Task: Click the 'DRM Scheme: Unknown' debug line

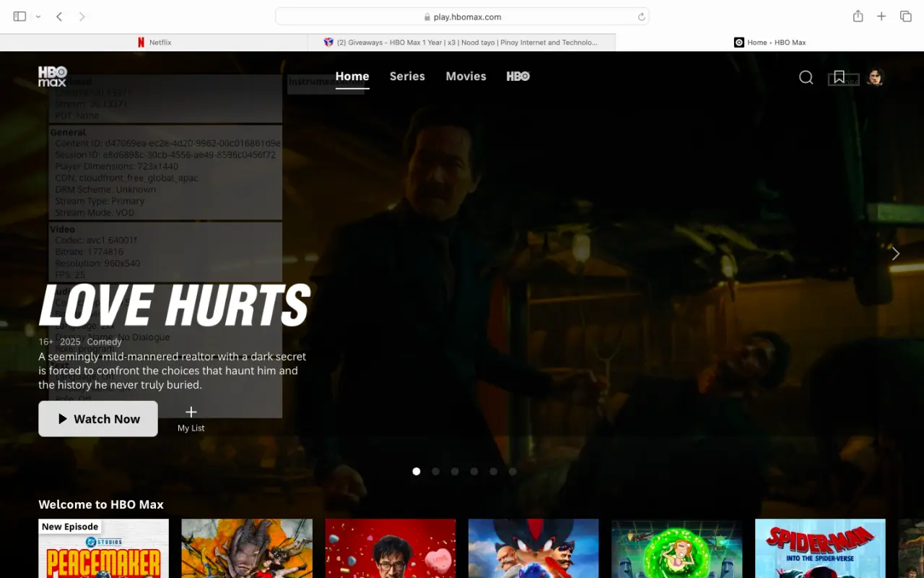Action: coord(105,189)
